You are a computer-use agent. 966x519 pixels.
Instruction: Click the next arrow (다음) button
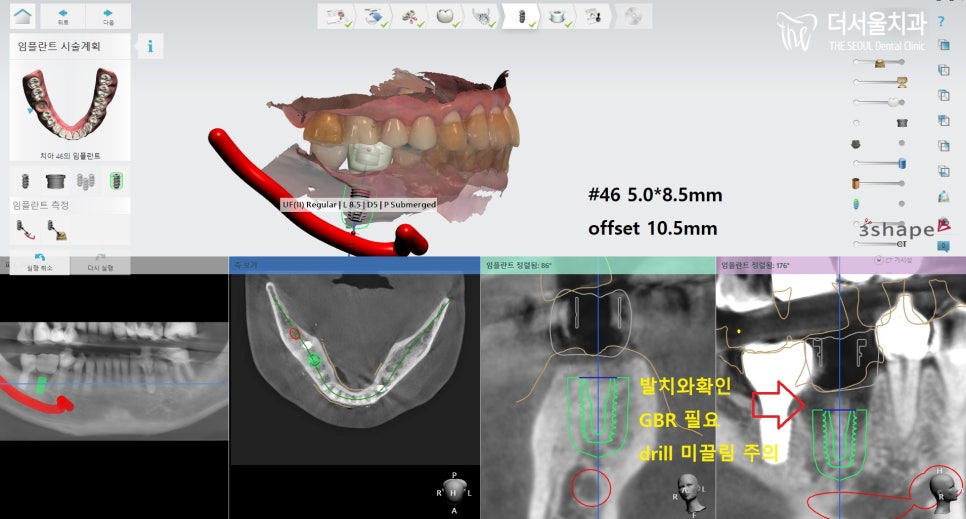point(107,15)
